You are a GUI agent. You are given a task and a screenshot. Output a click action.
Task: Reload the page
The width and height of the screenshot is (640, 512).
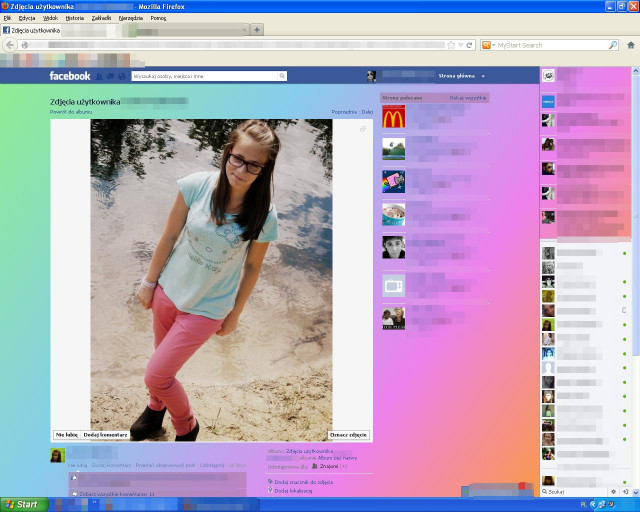pyautogui.click(x=469, y=45)
